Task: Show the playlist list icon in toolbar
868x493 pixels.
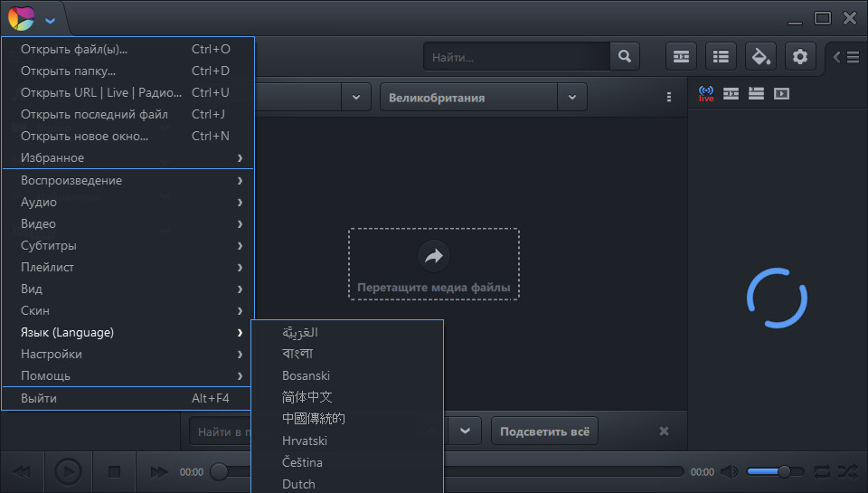Action: [x=721, y=56]
